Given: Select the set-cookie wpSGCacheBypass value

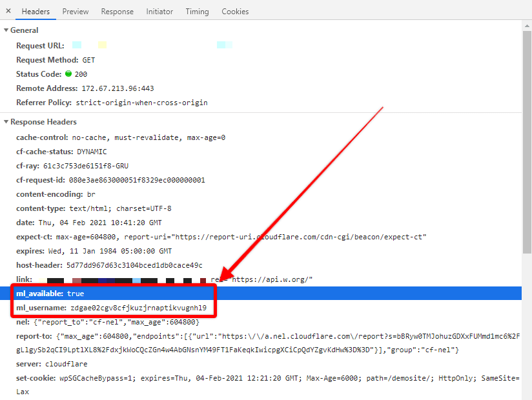Looking at the screenshot, I should click(x=268, y=385).
